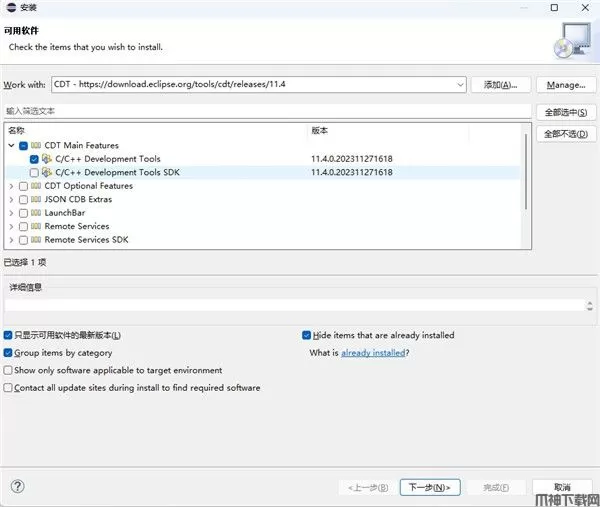Image resolution: width=600 pixels, height=507 pixels.
Task: Click the Manage... button
Action: point(566,85)
